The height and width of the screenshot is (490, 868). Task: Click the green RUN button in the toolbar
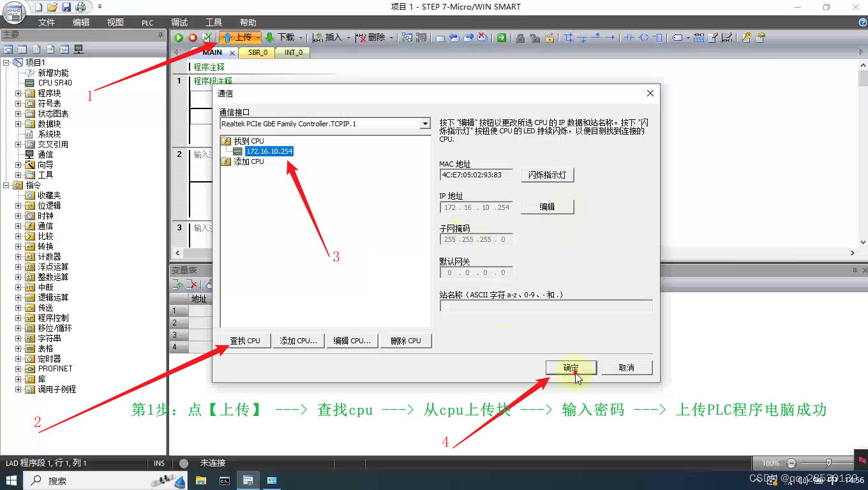(x=179, y=38)
